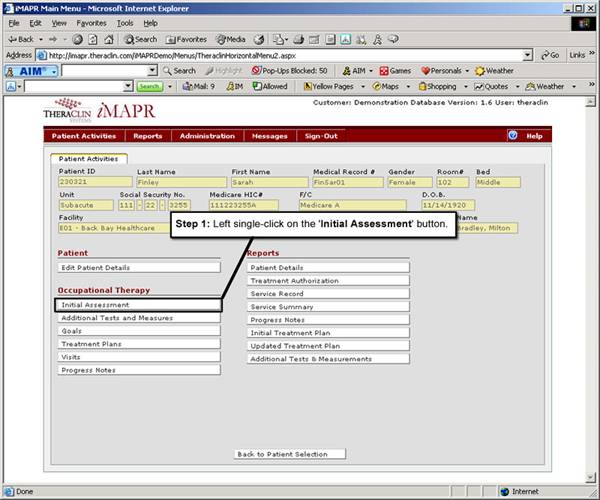Open the Media toolbar button
Image resolution: width=600 pixels, height=500 pixels.
(232, 39)
